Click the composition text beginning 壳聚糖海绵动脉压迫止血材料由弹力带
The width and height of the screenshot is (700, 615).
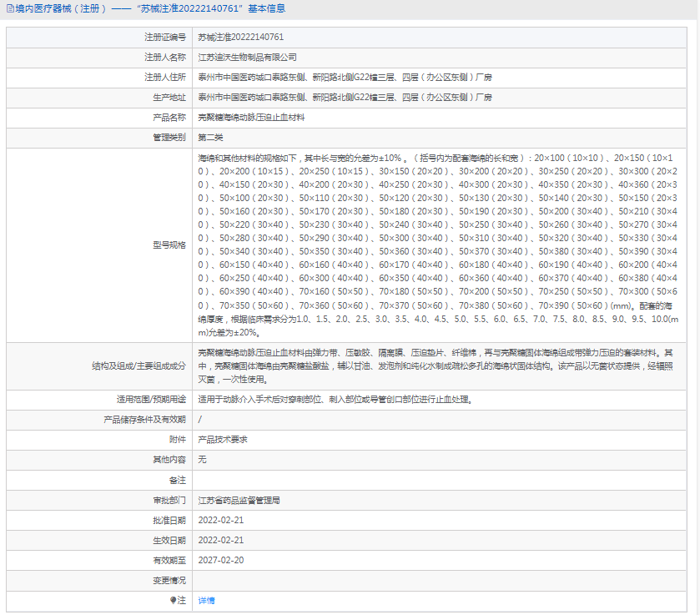pos(436,365)
